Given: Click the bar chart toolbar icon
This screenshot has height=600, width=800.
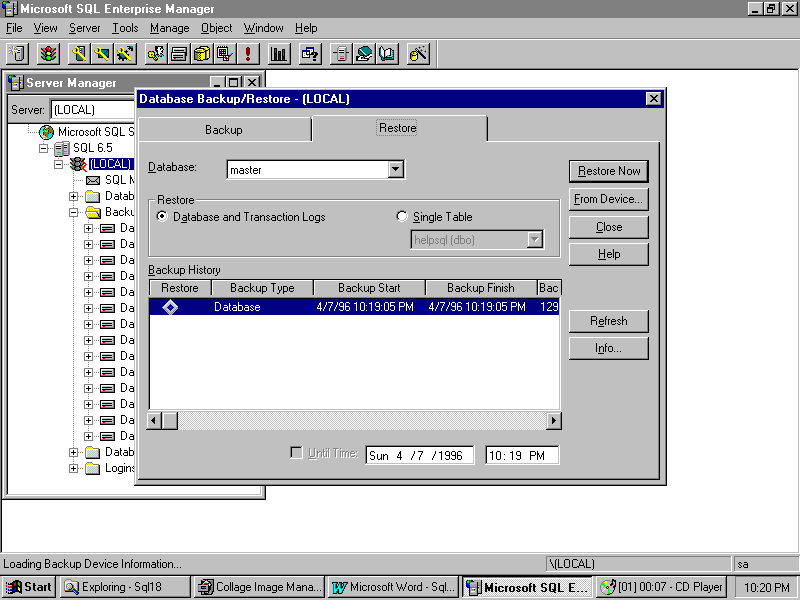Looking at the screenshot, I should [279, 54].
